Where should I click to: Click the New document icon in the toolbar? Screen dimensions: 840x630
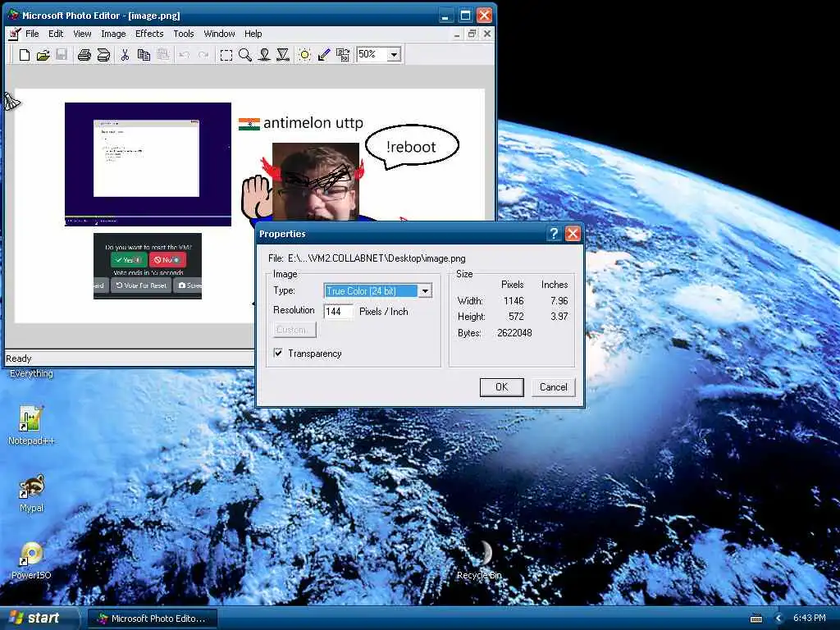[24, 55]
